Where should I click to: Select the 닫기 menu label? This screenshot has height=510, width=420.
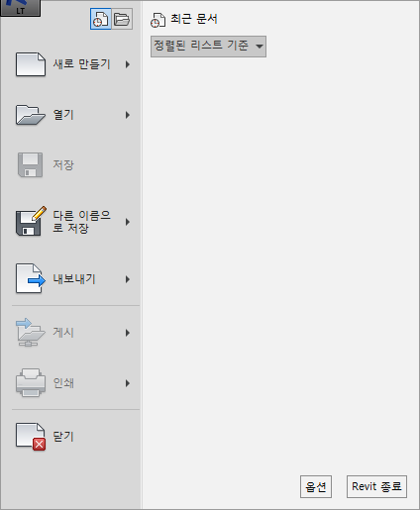point(63,437)
